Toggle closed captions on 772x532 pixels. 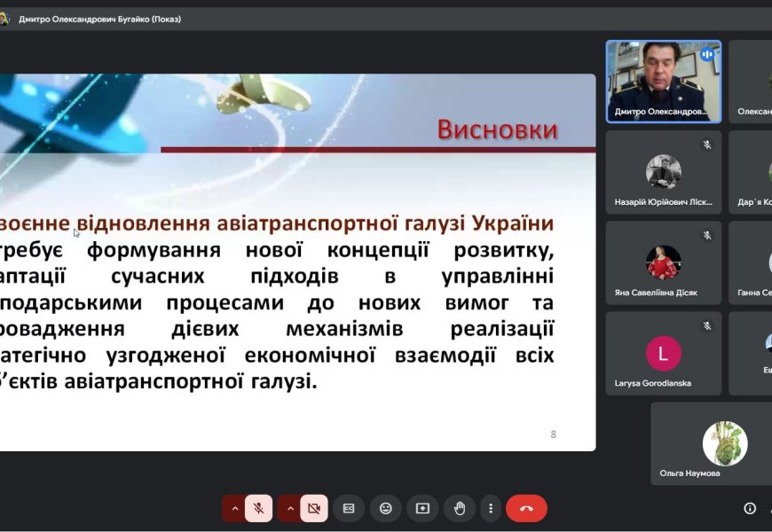click(349, 508)
